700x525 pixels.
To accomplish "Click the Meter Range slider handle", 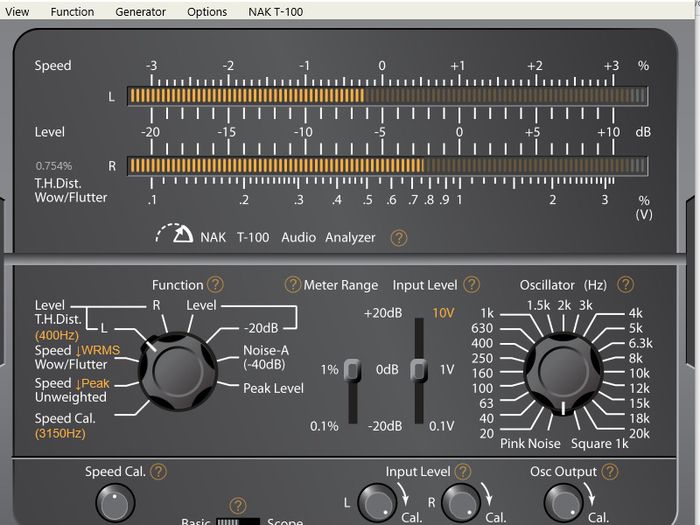I will pos(352,370).
